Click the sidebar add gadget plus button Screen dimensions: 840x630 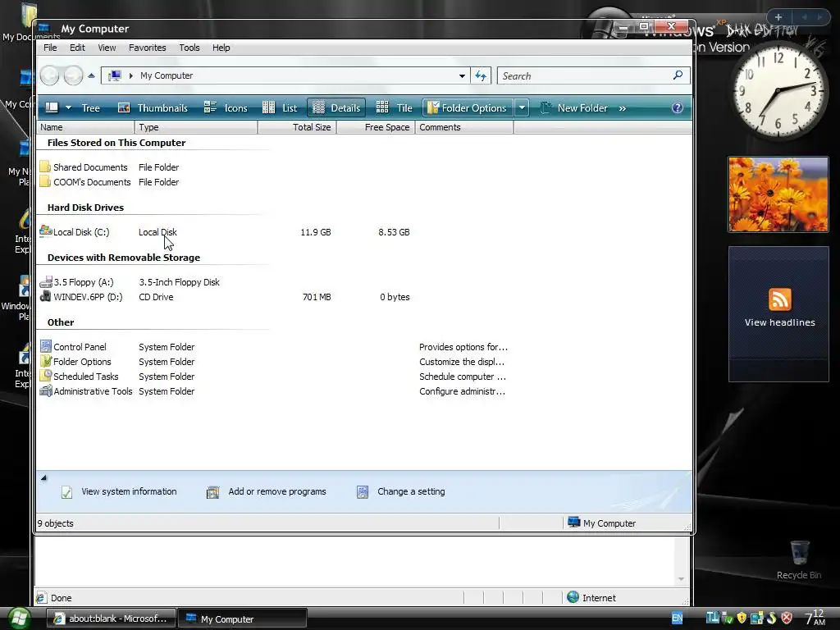coord(778,17)
